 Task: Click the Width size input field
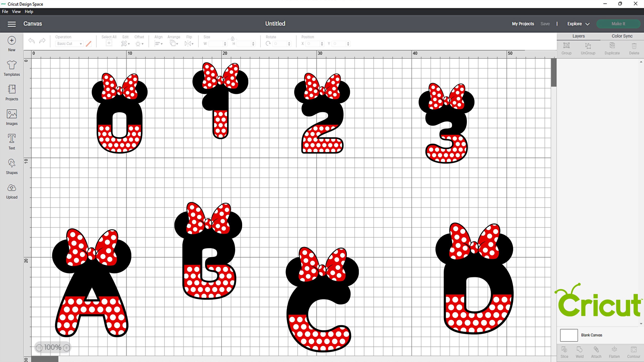point(216,44)
